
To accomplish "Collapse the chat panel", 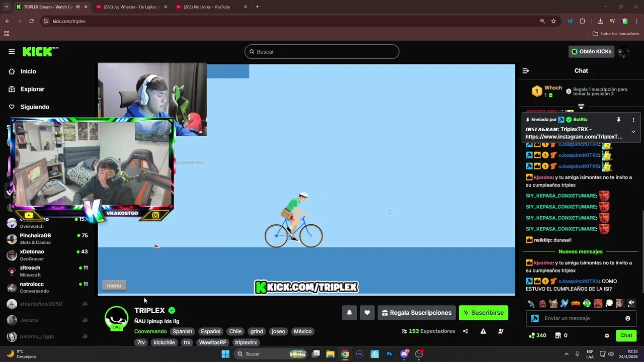I will point(526,71).
